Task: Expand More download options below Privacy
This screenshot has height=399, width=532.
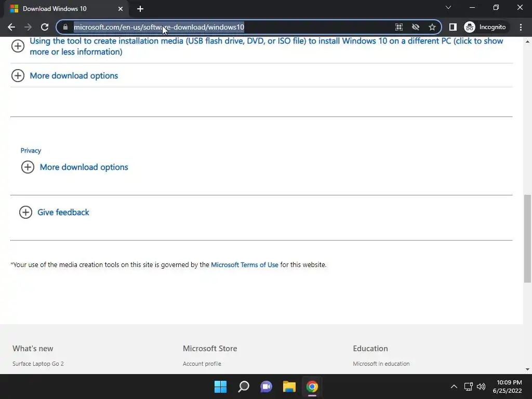Action: (28, 167)
